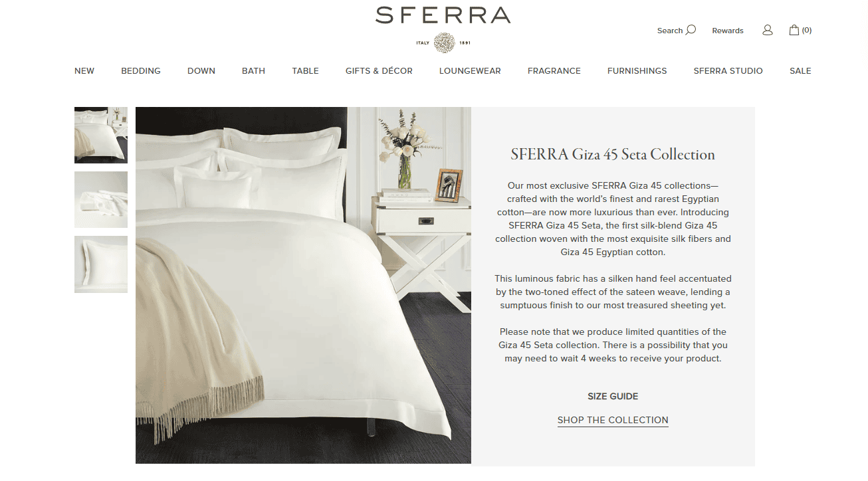Open the SFERRA STUDIO menu
This screenshot has height=481, width=868.
click(x=728, y=71)
